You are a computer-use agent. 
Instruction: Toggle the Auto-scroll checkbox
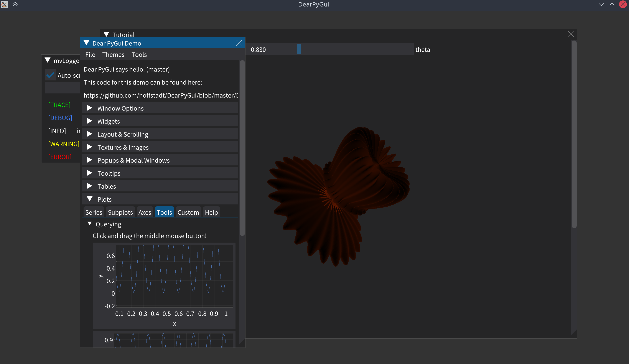point(50,75)
